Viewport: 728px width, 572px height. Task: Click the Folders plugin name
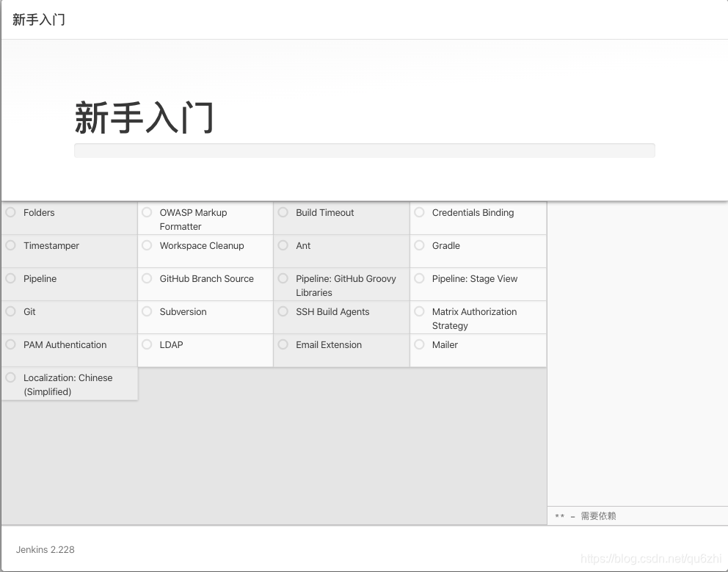(x=39, y=213)
